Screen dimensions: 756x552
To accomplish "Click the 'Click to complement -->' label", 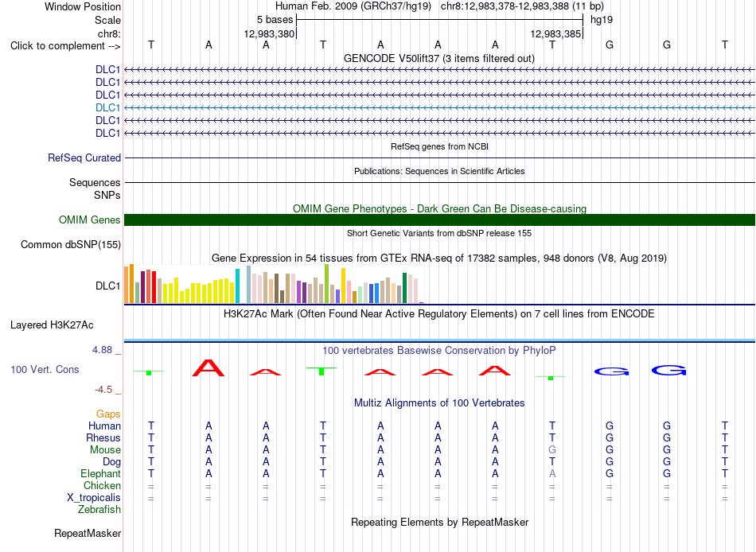I will coord(65,46).
